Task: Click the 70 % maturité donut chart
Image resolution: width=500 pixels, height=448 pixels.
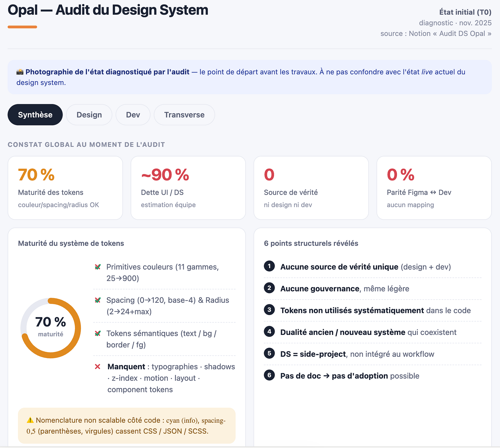Action: (x=51, y=328)
